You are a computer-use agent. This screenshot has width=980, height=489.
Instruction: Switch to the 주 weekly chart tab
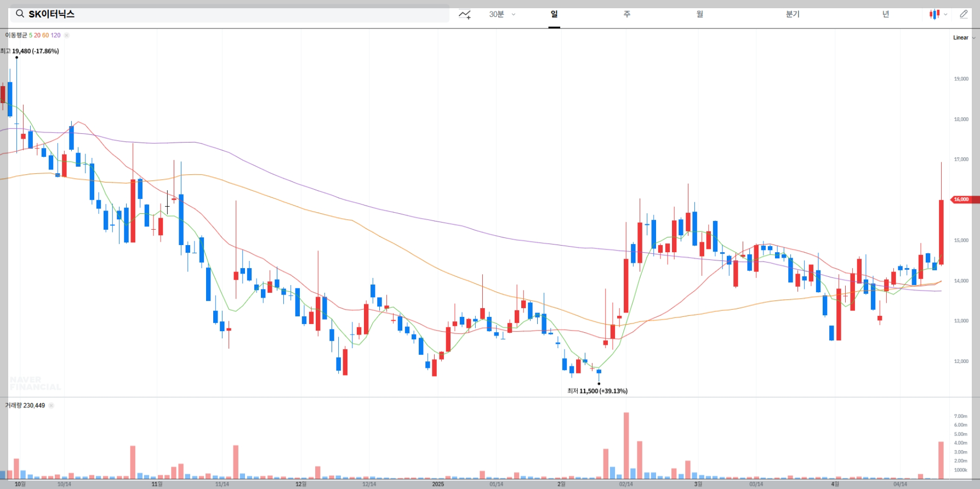tap(627, 14)
